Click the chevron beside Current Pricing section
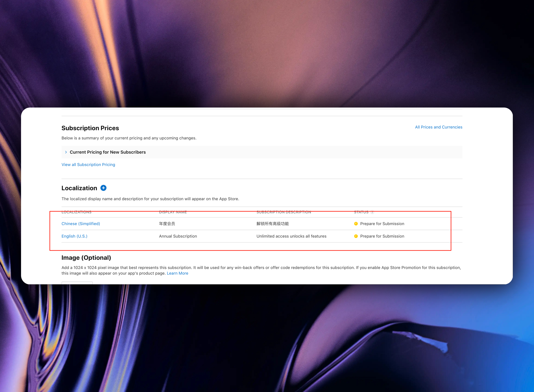Viewport: 534px width, 392px height. coord(66,152)
